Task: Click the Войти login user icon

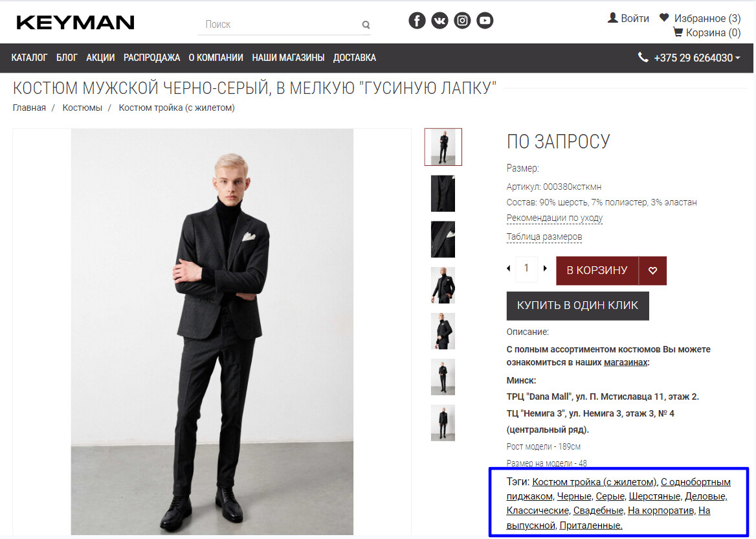Action: (x=613, y=18)
